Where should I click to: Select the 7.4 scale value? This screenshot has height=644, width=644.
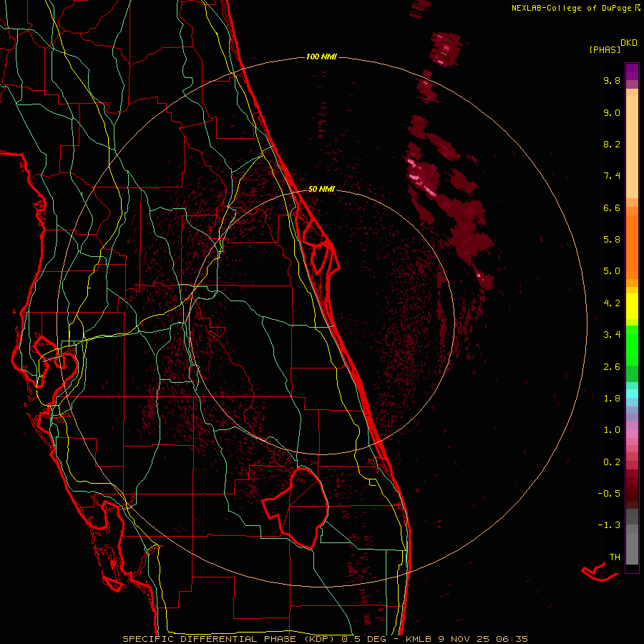click(612, 176)
